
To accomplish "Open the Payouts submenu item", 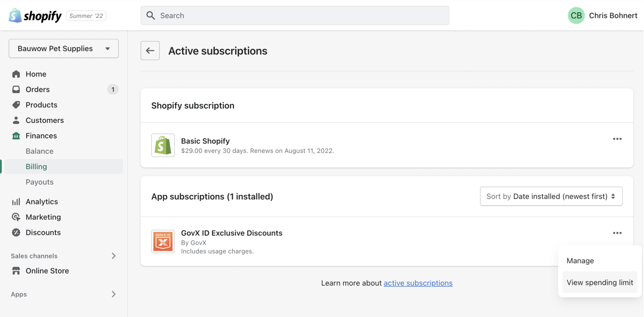I will pyautogui.click(x=39, y=182).
